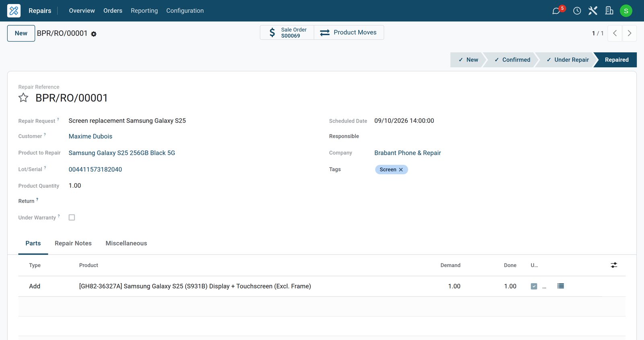Remove the Screen tag
Image resolution: width=644 pixels, height=340 pixels.
[x=401, y=170]
